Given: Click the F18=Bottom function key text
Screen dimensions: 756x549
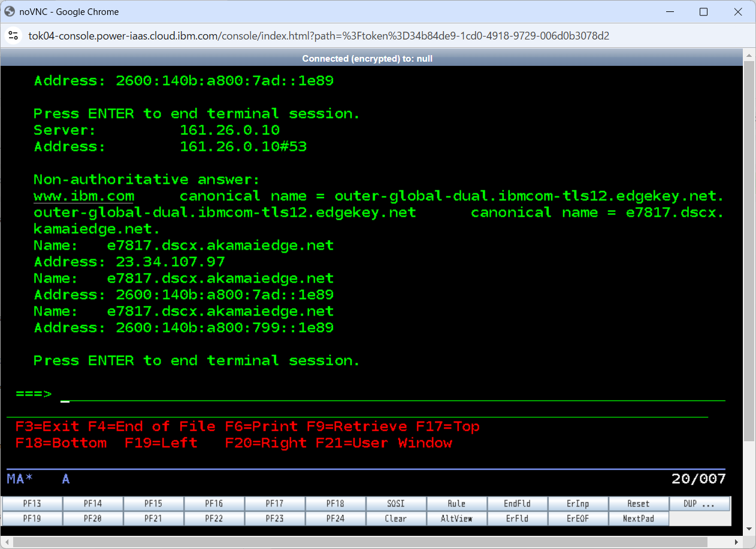Looking at the screenshot, I should [61, 443].
